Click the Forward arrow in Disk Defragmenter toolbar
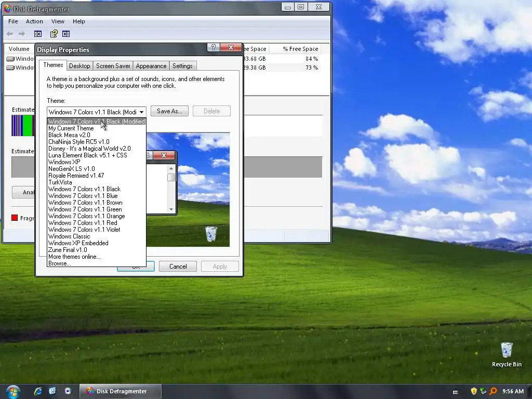The width and height of the screenshot is (532, 399). [22, 34]
